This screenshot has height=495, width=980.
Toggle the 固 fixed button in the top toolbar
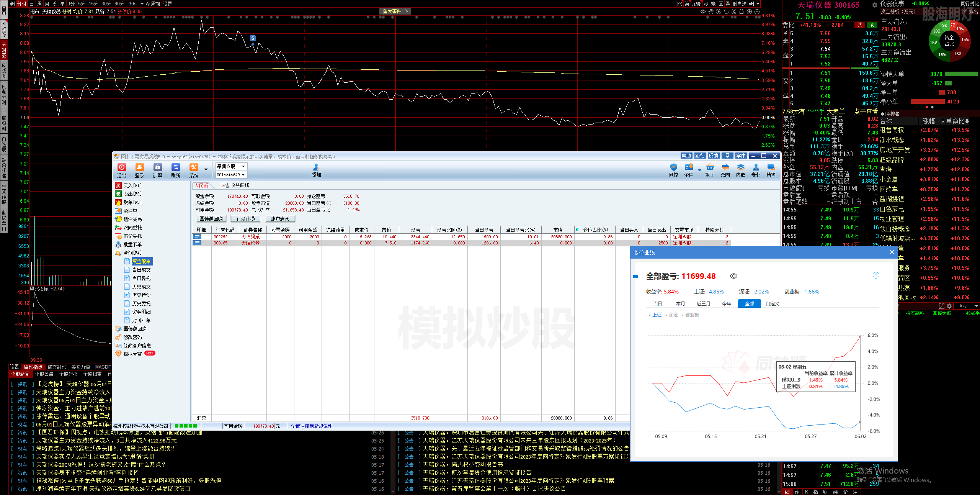click(721, 4)
